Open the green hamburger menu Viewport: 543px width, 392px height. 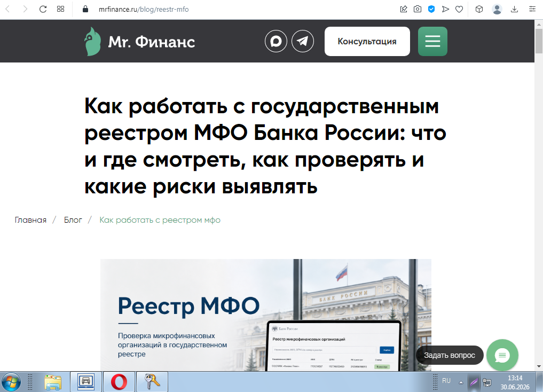[x=432, y=41]
